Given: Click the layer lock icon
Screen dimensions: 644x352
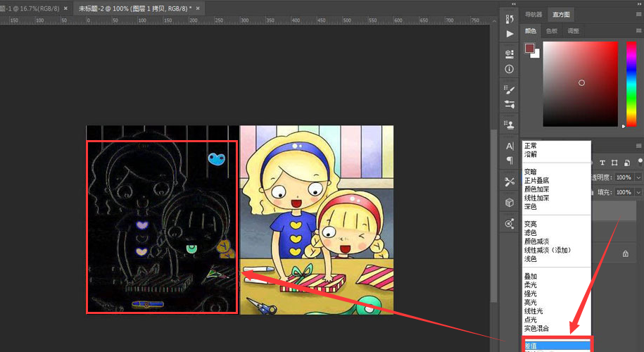Looking at the screenshot, I should [x=625, y=254].
